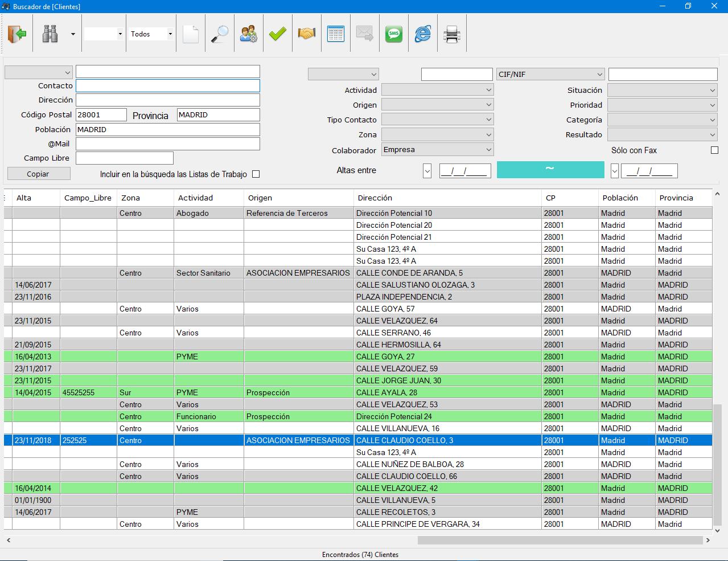This screenshot has height=561, width=728.
Task: Expand the Situación dropdown
Action: [662, 90]
